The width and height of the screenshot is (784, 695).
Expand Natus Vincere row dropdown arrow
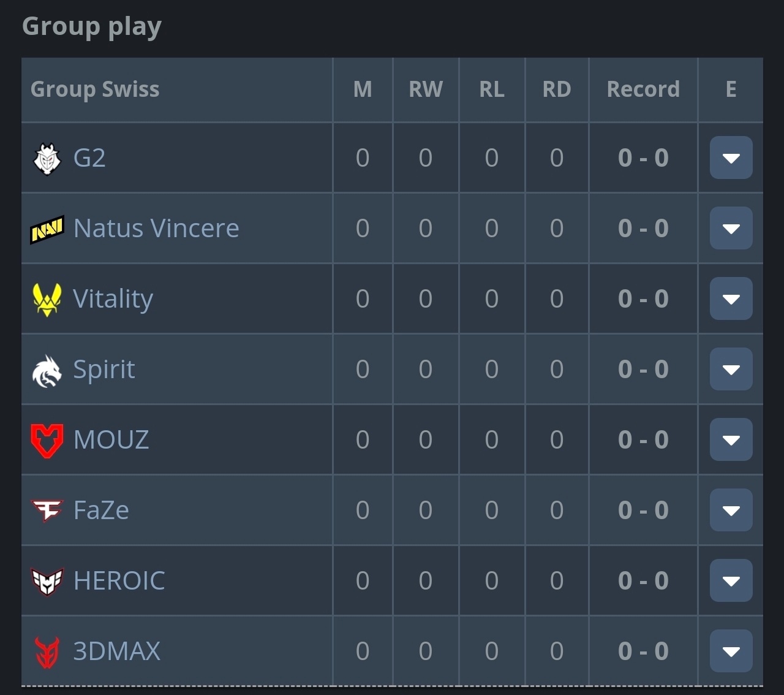731,228
